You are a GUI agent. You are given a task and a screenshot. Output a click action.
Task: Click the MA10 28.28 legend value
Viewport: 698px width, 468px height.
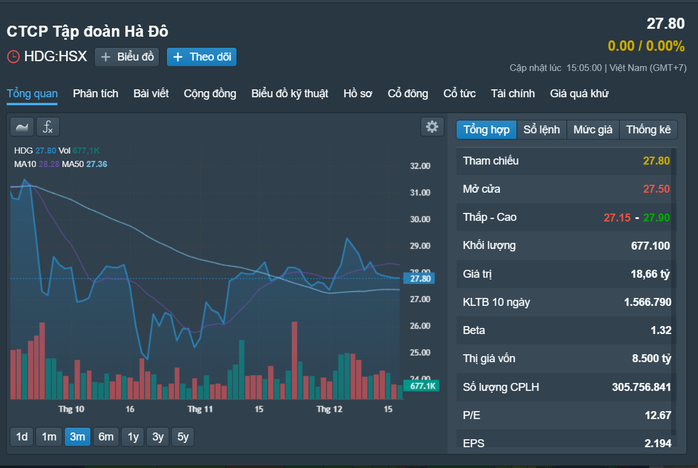click(49, 164)
